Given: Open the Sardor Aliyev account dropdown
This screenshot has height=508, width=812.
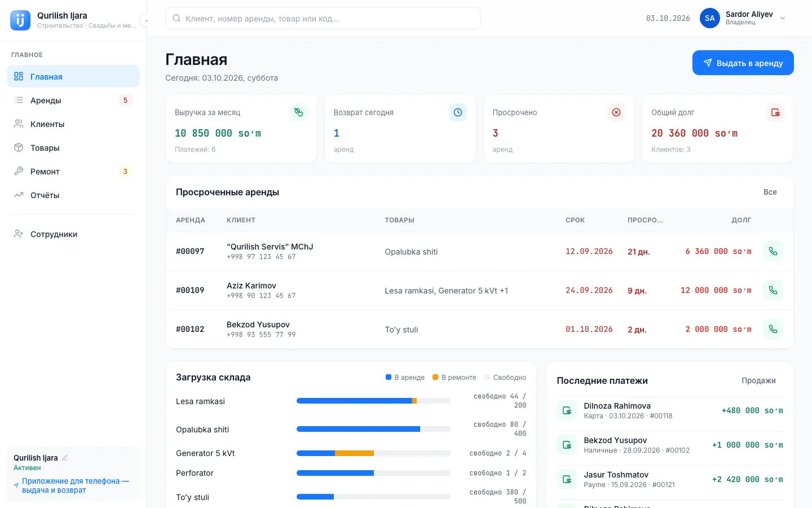Looking at the screenshot, I should click(743, 18).
